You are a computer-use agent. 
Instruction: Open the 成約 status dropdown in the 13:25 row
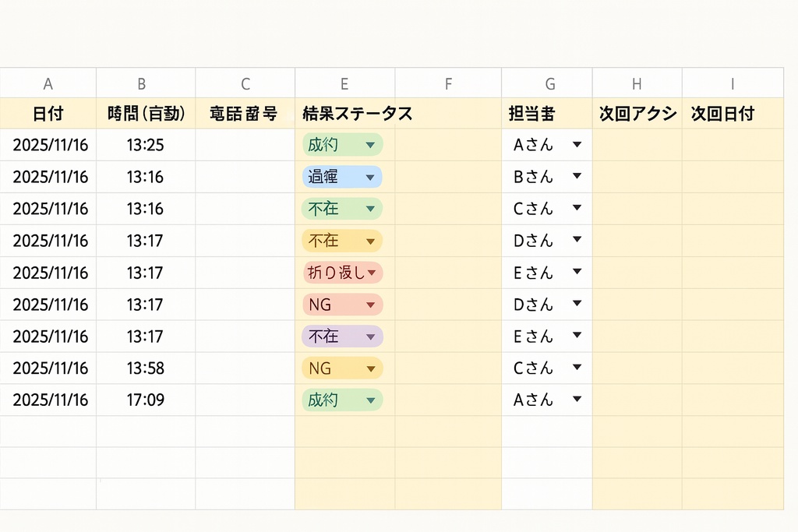click(342, 145)
